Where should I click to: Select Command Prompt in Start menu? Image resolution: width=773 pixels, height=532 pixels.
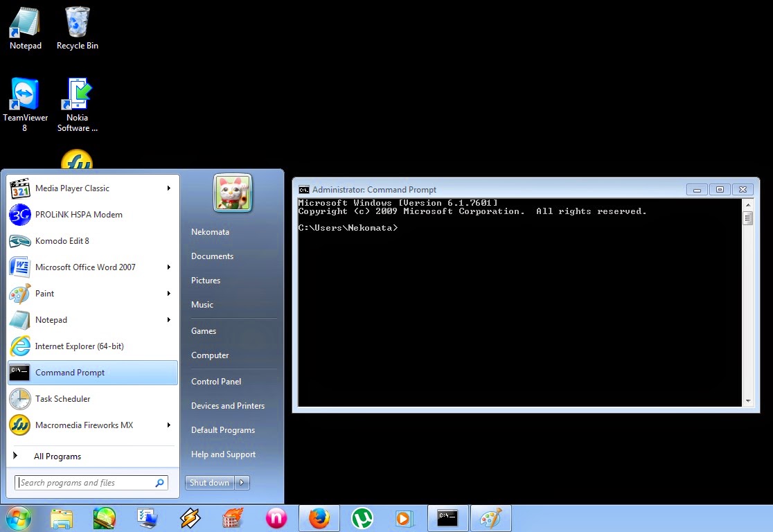[x=93, y=373]
